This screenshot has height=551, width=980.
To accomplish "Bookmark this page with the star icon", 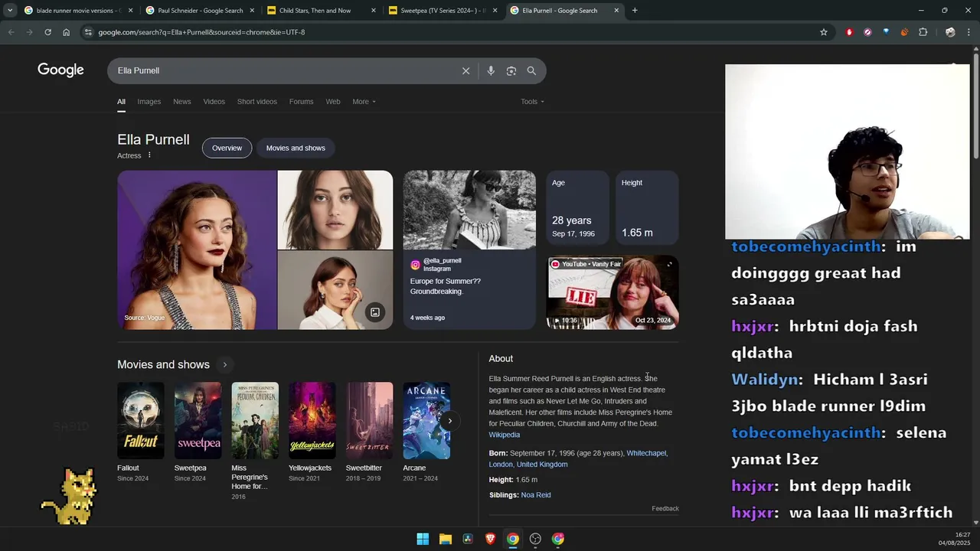I will [824, 32].
